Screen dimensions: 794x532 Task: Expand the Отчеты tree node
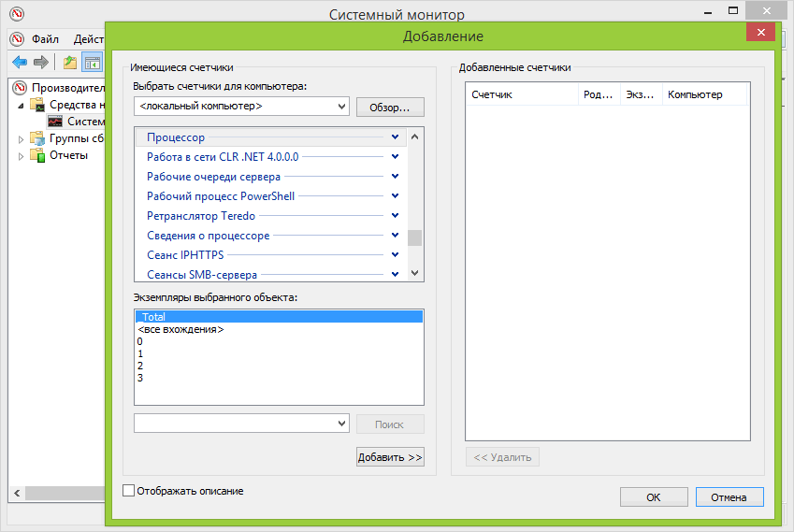(x=22, y=155)
